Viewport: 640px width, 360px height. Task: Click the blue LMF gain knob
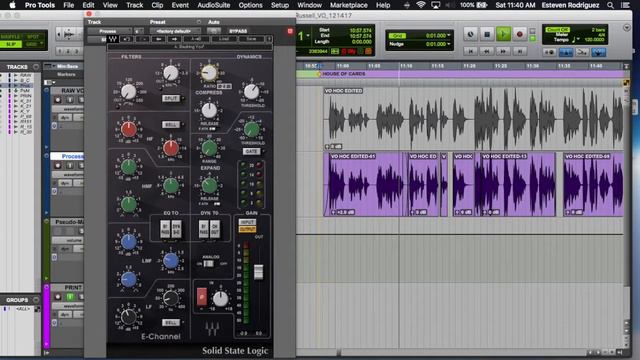point(129,242)
